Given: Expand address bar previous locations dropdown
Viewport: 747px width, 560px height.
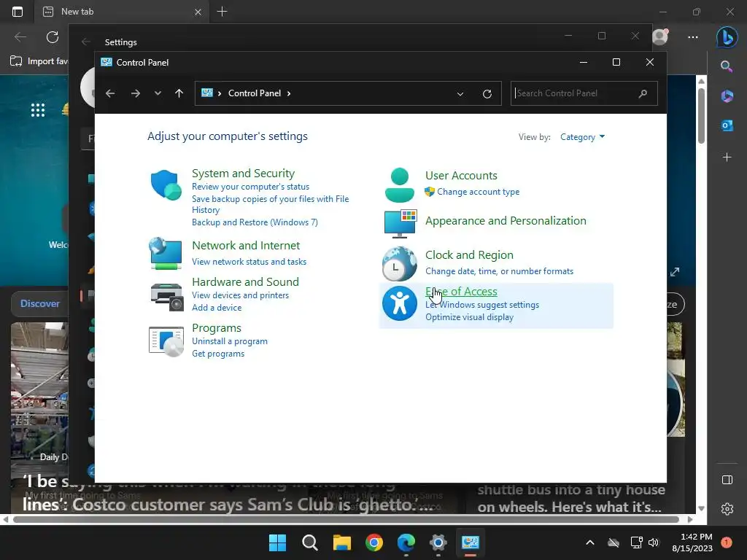Looking at the screenshot, I should pos(460,94).
